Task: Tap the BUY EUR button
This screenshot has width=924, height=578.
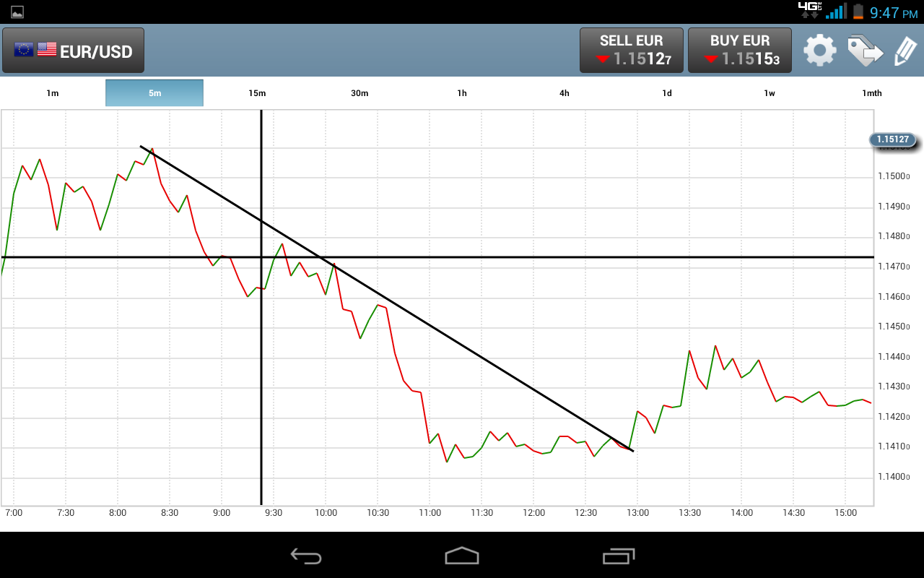Action: coord(740,51)
